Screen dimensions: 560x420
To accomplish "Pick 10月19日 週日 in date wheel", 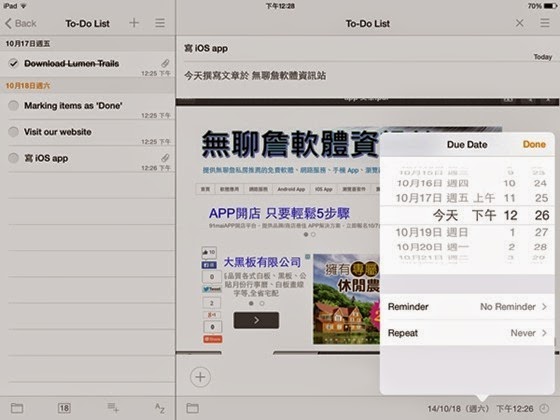I will [x=432, y=232].
